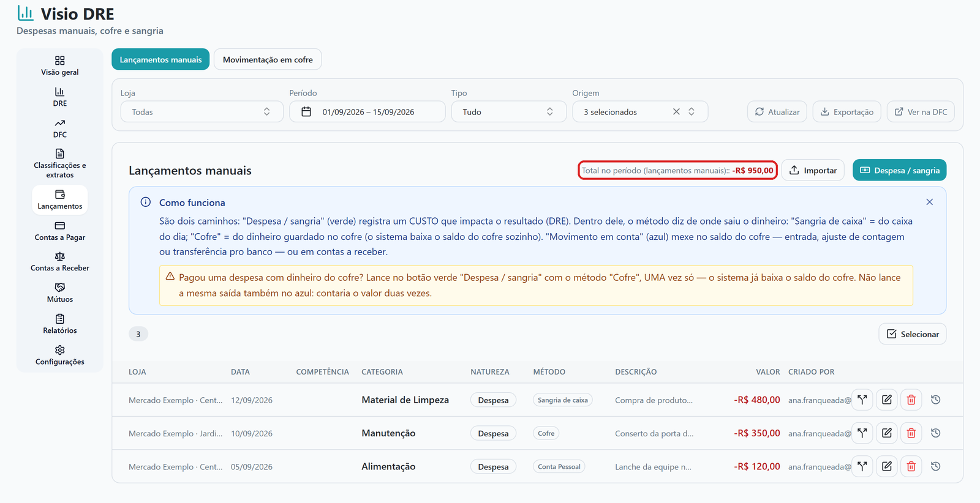Viewport: 980px width, 503px height.
Task: Show history of the Manutenção entry
Action: click(935, 433)
